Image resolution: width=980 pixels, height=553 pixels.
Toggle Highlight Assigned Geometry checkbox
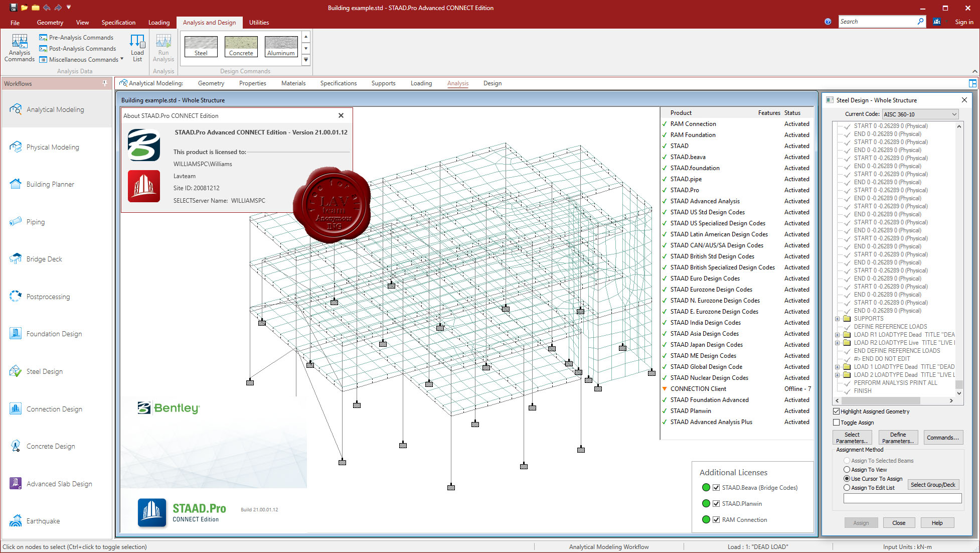click(836, 411)
